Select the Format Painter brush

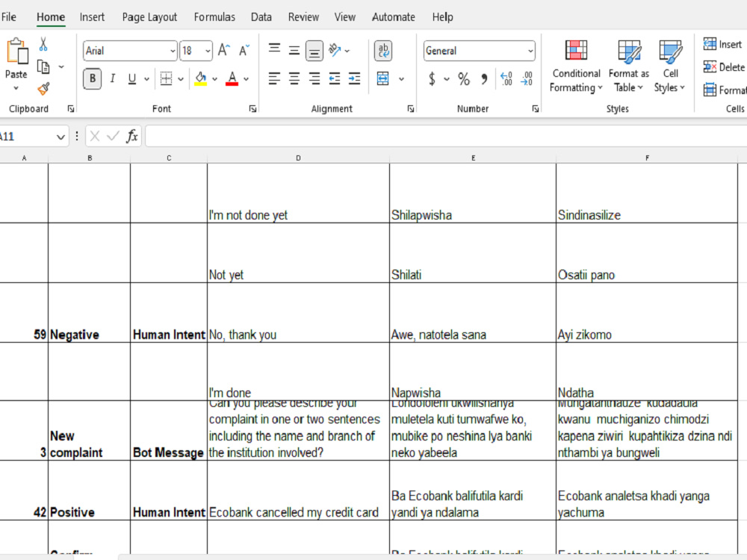(x=43, y=89)
